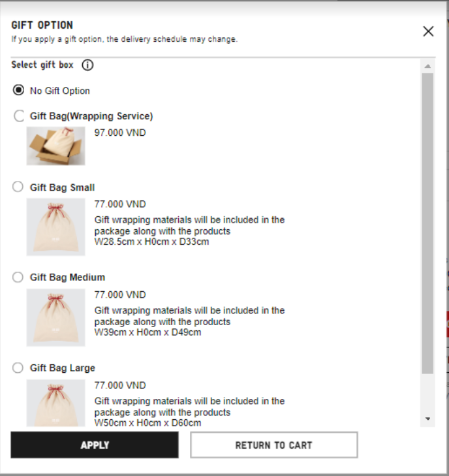Viewport: 449px width, 476px height.
Task: Click the gift list scrollbar thumb
Action: click(427, 222)
